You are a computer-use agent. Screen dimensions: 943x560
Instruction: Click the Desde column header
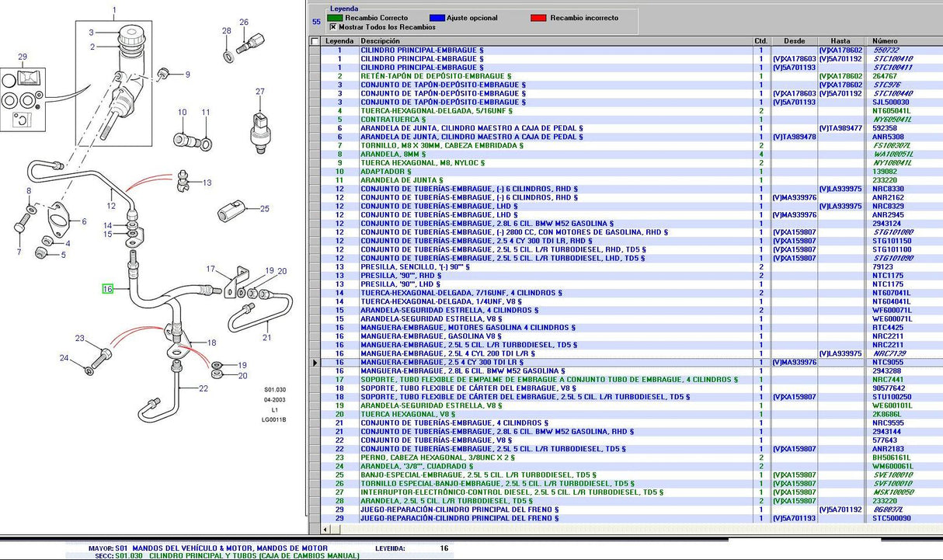(794, 41)
